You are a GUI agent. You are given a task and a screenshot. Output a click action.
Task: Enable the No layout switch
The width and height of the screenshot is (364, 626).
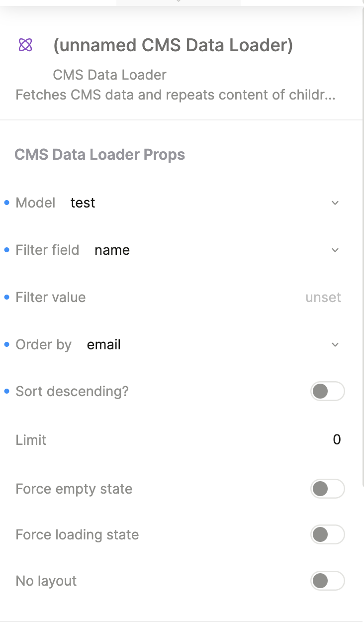pyautogui.click(x=327, y=581)
